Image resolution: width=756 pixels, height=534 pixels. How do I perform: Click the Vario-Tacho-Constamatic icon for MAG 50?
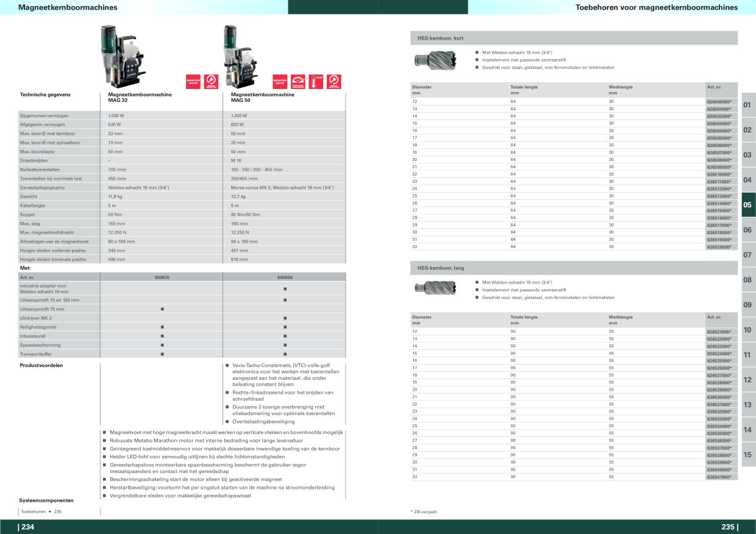pos(298,82)
